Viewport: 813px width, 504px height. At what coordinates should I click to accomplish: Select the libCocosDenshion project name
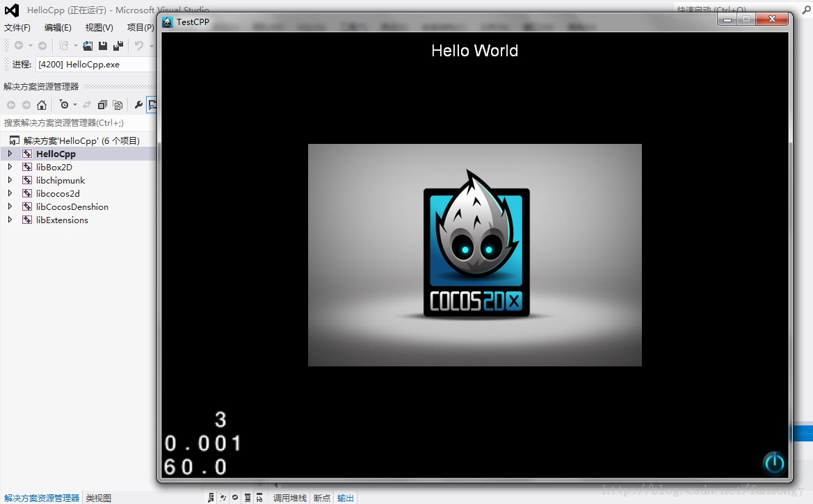(72, 207)
